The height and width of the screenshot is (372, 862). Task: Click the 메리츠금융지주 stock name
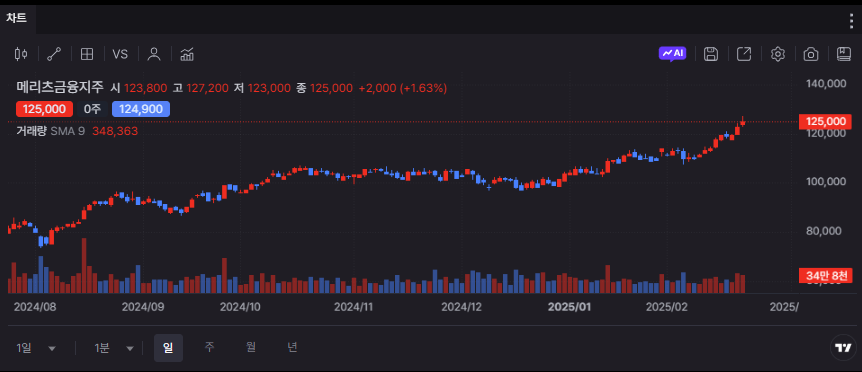[x=60, y=87]
